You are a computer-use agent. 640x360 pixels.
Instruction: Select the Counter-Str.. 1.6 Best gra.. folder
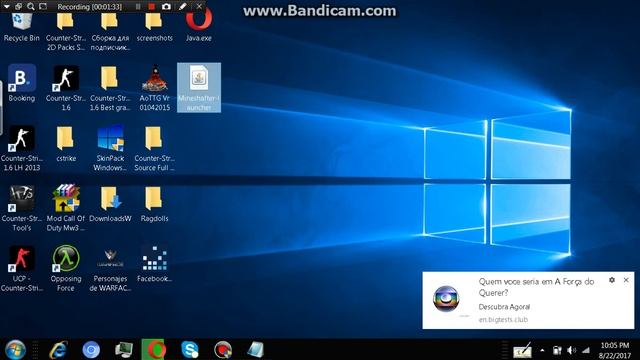(x=110, y=88)
